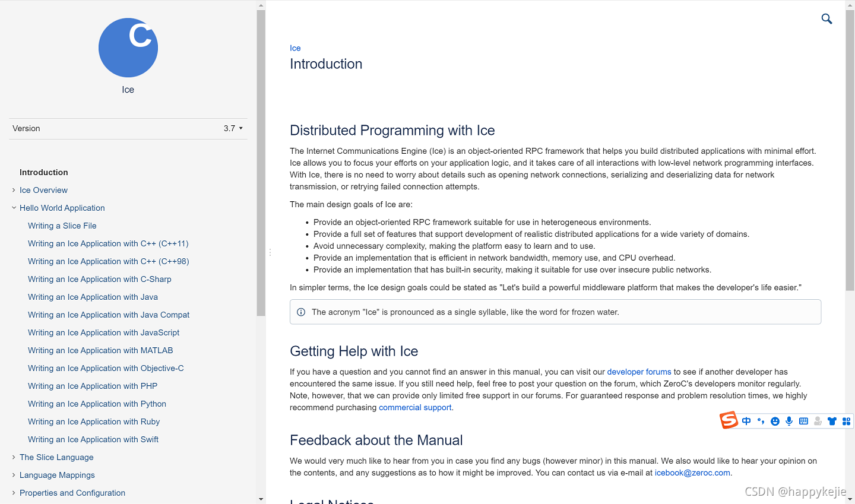Click the grayed-out user account icon

point(818,421)
